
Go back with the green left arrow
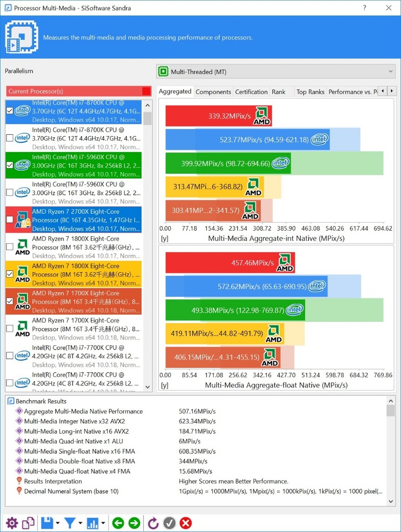coord(118,523)
